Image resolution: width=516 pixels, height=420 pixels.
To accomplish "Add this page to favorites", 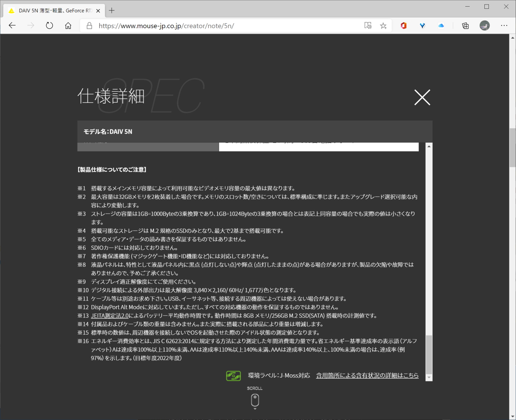I will [x=383, y=25].
